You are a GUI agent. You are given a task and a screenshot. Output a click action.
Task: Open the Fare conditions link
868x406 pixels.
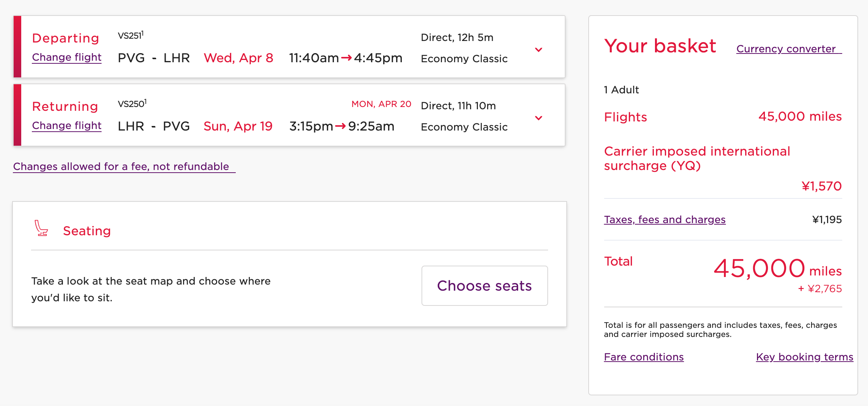[x=644, y=357]
